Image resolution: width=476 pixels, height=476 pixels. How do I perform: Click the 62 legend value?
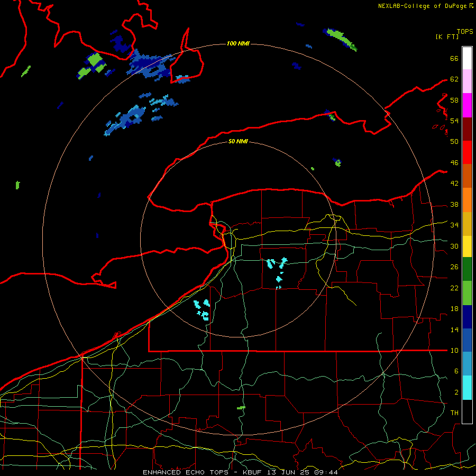[454, 79]
